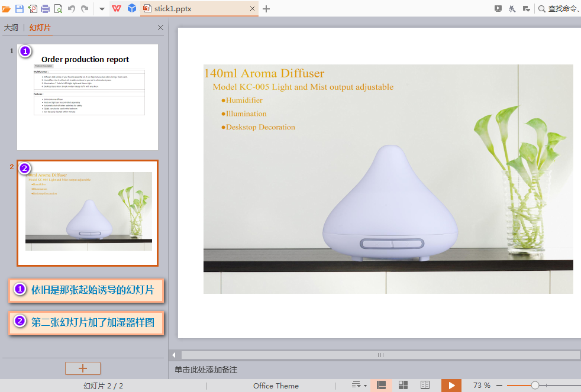Click the 查找命令 search field
The width and height of the screenshot is (581, 392).
click(x=563, y=8)
